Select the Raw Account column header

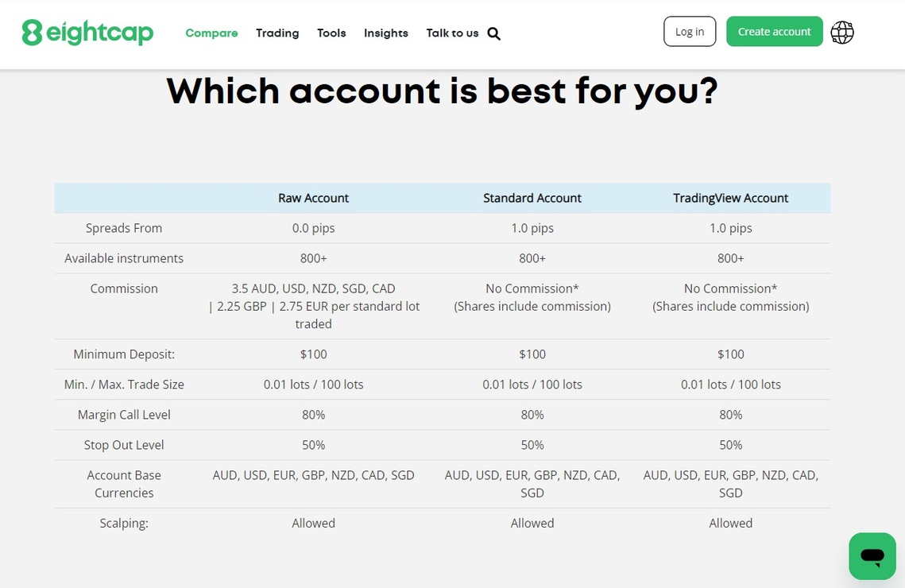pos(313,198)
